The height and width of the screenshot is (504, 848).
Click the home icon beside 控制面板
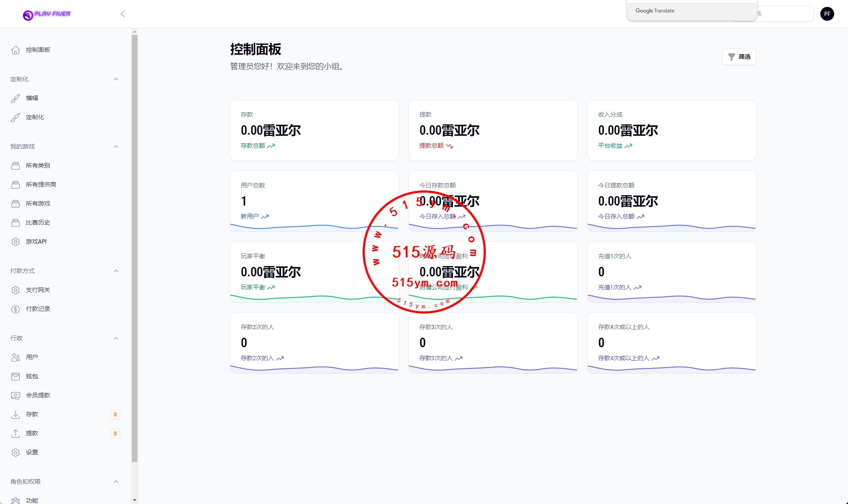tap(16, 50)
